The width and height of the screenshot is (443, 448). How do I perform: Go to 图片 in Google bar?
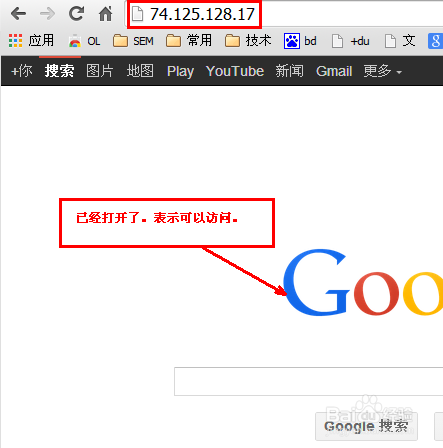pyautogui.click(x=100, y=71)
